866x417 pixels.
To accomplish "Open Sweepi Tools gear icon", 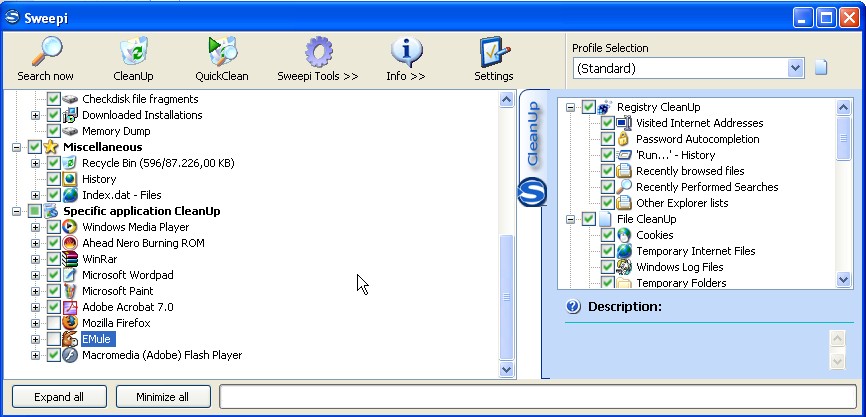I will click(x=318, y=51).
